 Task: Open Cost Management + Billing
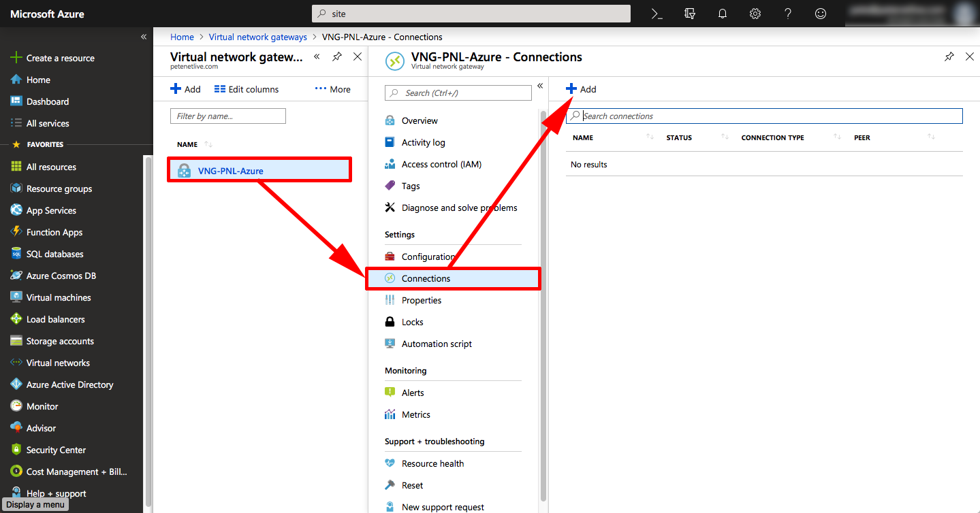pos(68,471)
